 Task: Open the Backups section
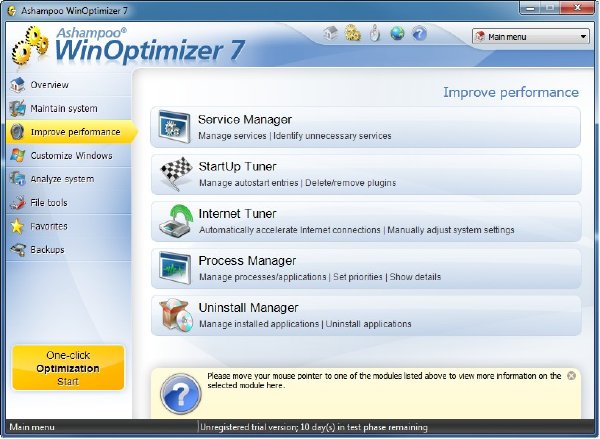(x=69, y=250)
